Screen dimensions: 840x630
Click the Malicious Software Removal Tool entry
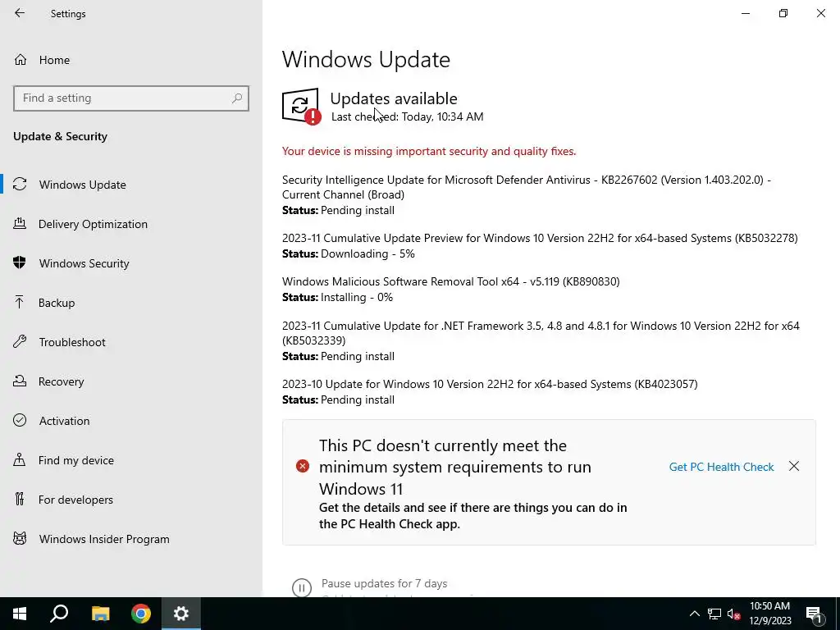point(451,282)
